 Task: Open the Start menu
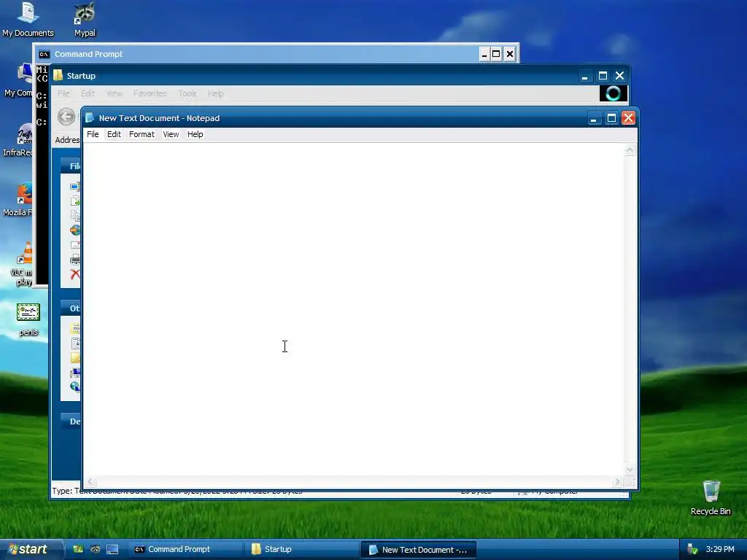pos(31,550)
